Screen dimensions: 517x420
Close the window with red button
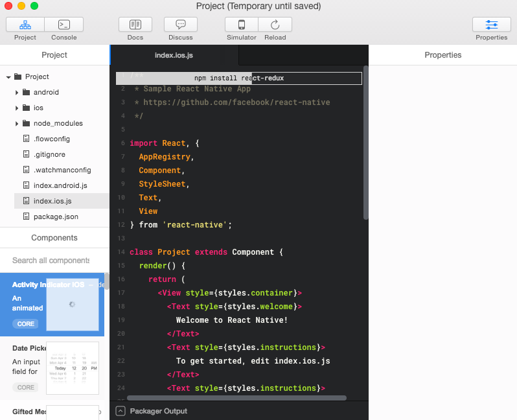point(8,6)
